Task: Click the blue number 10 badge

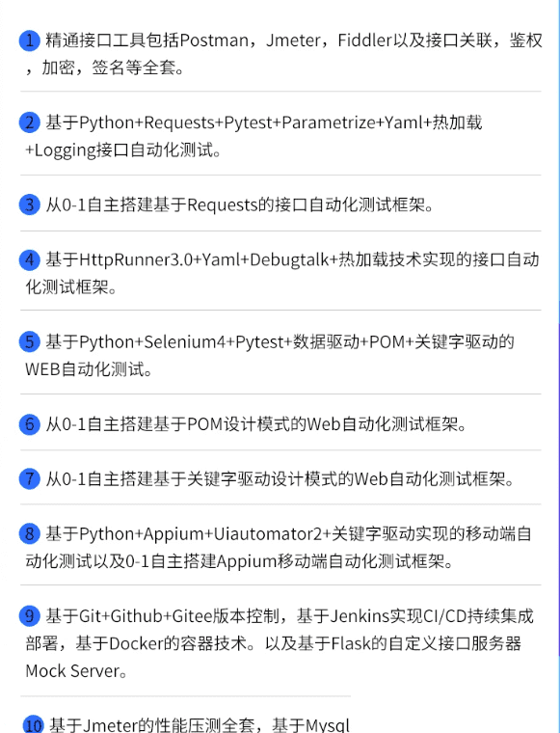Action: click(x=33, y=724)
